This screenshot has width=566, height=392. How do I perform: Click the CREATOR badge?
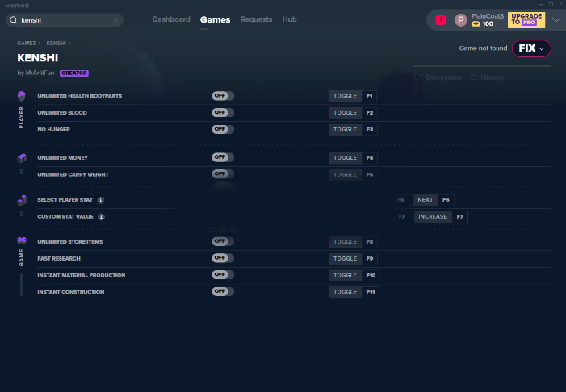tap(74, 73)
